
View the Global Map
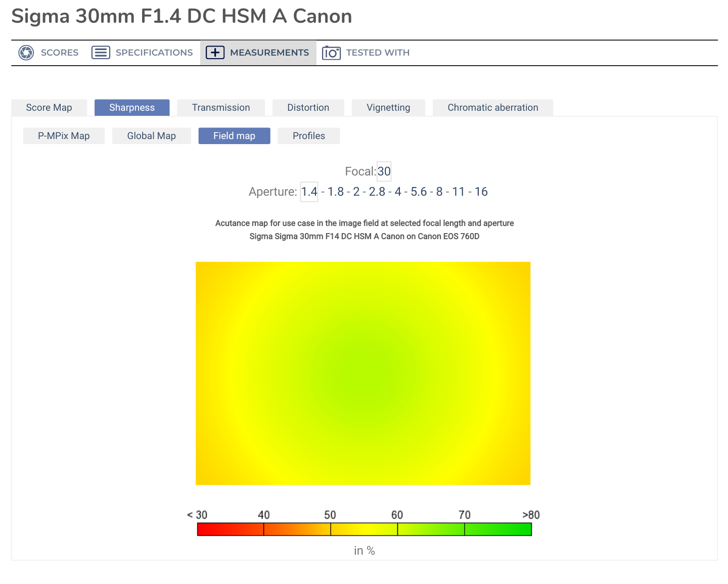(152, 136)
